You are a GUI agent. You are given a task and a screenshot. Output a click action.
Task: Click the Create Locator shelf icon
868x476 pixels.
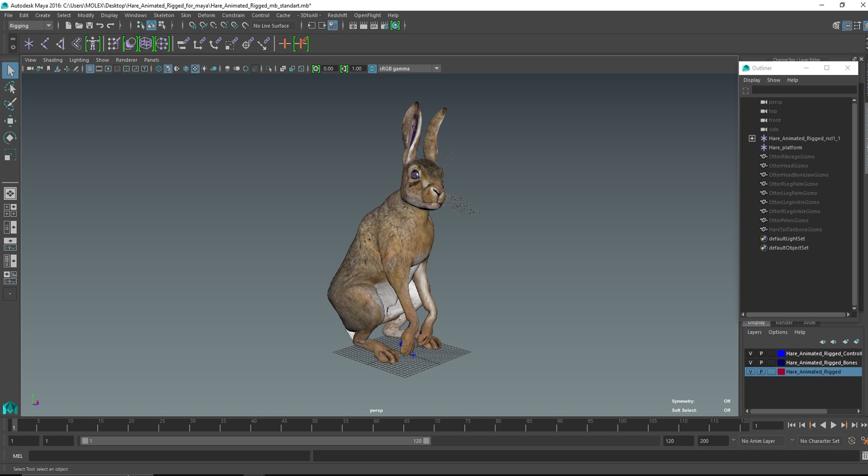pyautogui.click(x=29, y=44)
